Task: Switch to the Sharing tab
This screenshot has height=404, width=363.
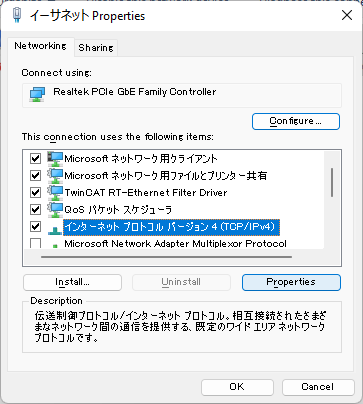Action: [x=96, y=48]
